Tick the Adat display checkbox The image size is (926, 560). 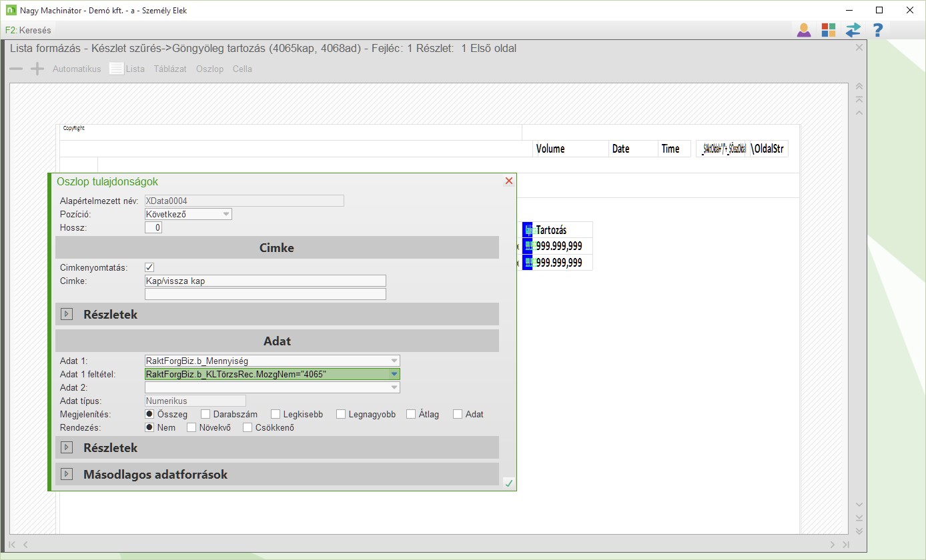click(x=458, y=414)
